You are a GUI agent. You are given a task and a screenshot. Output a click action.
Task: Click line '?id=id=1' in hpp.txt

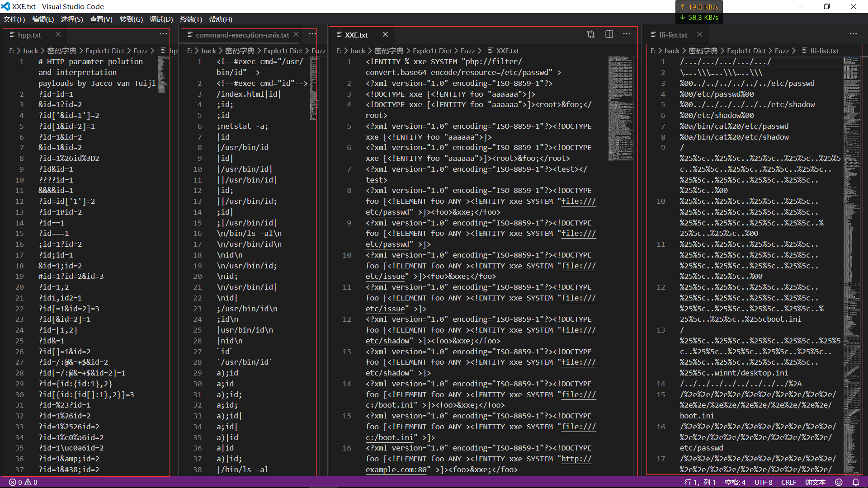(56, 94)
